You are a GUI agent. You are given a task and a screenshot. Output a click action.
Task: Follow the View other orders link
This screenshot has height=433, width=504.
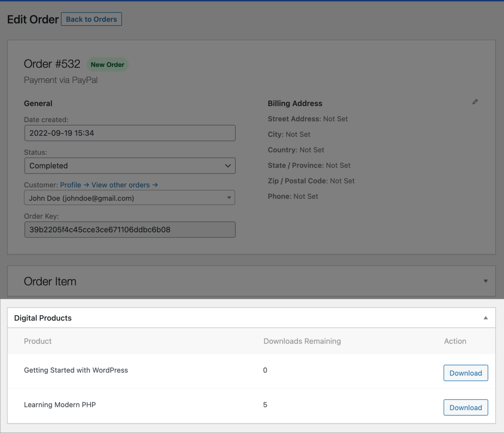pos(125,185)
